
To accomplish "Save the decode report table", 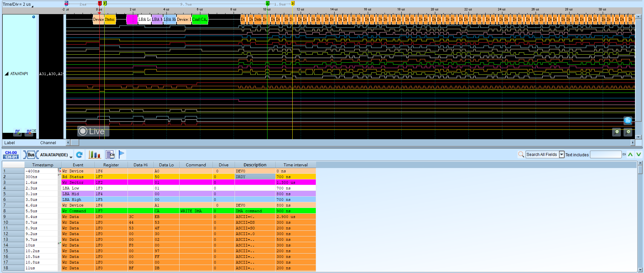I will 110,155.
